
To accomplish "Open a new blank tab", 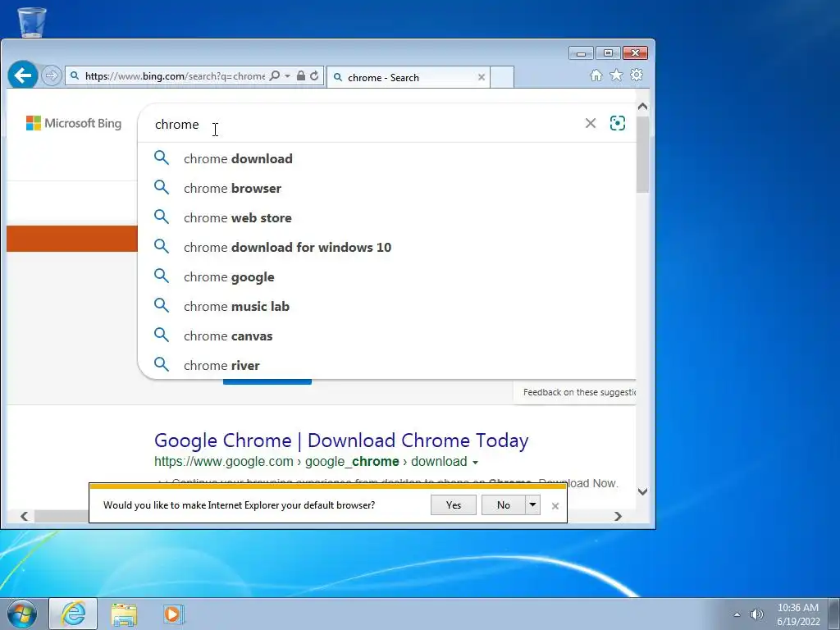I will coord(502,78).
